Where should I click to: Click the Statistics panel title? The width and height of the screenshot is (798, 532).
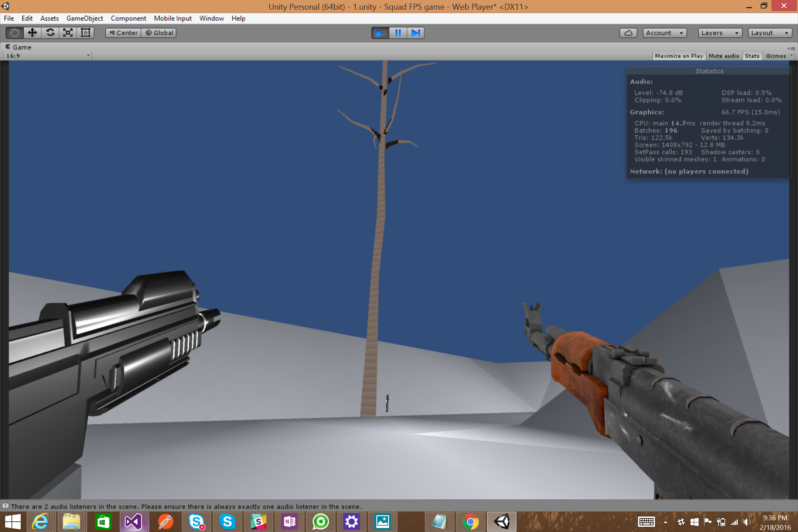tap(709, 71)
